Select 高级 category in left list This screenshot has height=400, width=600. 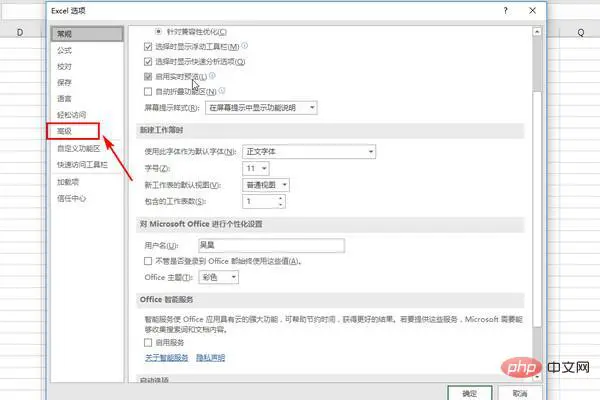73,131
